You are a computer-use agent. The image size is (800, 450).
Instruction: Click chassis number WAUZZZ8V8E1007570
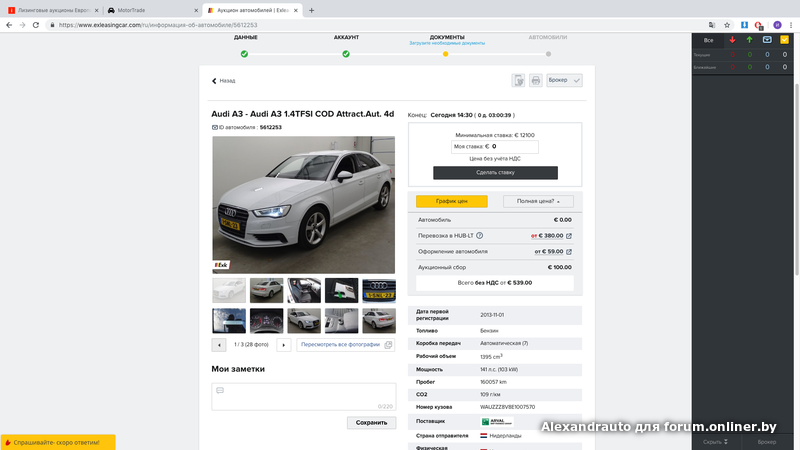pos(508,407)
